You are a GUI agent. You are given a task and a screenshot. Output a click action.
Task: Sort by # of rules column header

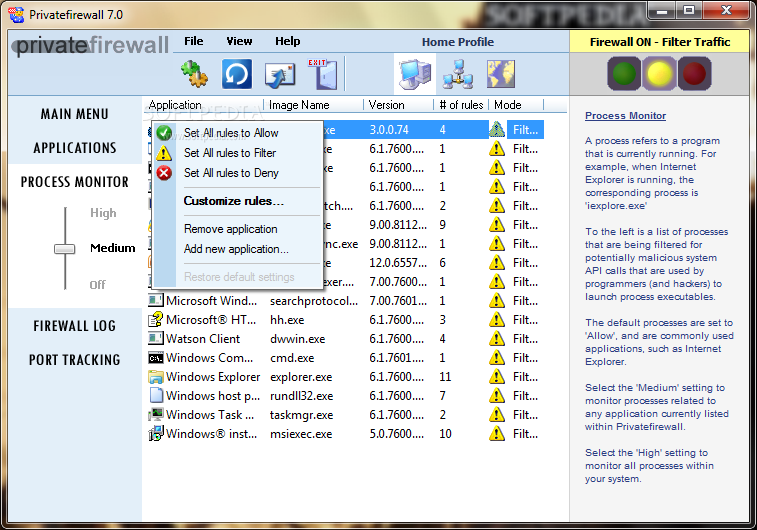461,105
